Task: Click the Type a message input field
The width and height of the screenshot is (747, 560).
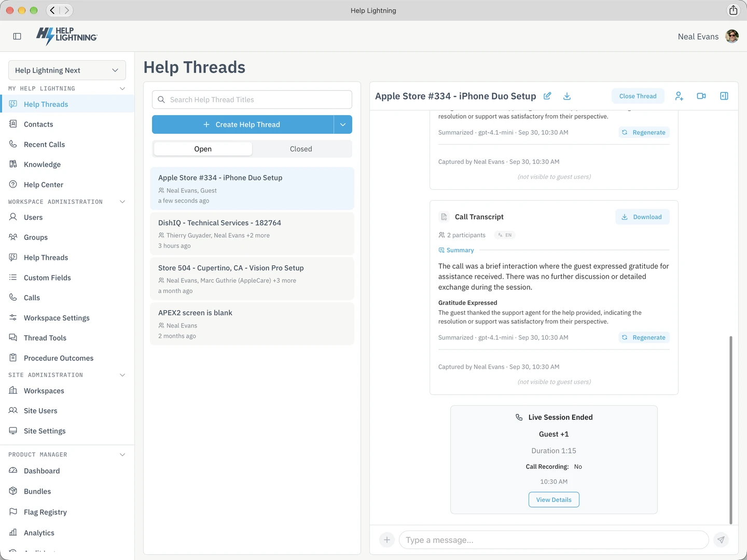Action: 554,540
